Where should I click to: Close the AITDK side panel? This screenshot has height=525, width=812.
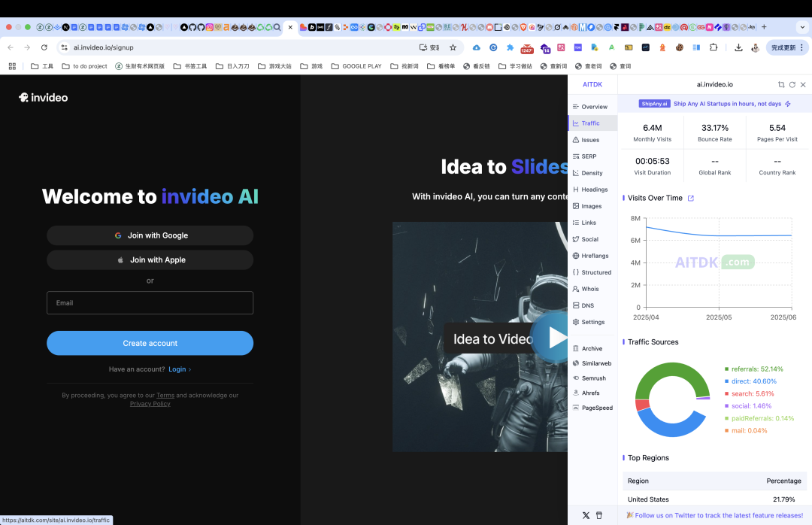[x=803, y=84]
